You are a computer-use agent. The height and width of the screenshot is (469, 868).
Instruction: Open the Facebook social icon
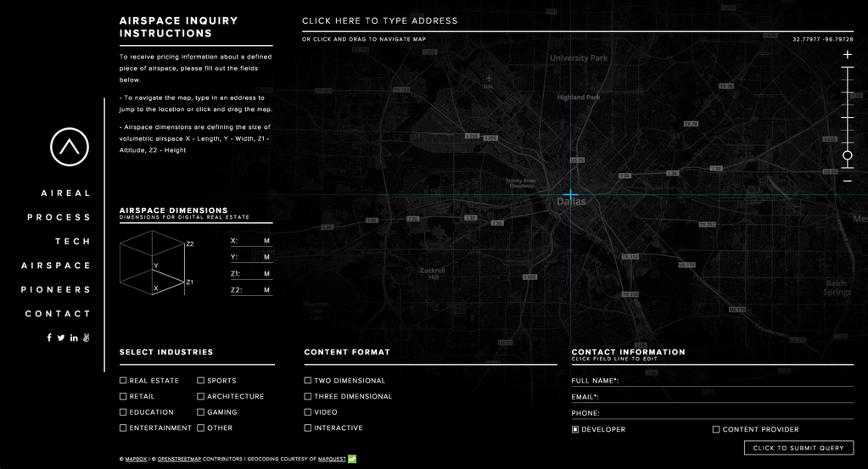click(49, 338)
